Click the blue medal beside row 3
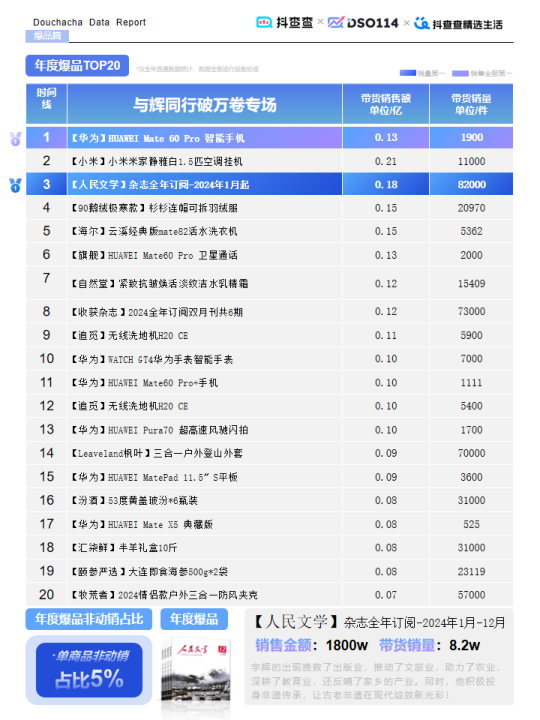Screen dimensions: 540x720 16,185
